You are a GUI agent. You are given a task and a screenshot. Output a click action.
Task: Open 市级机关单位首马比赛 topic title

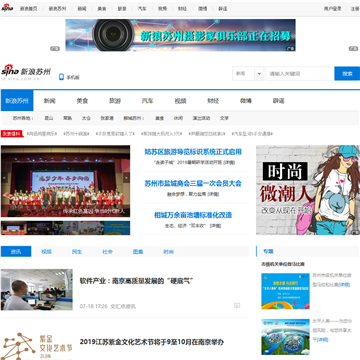(283, 264)
